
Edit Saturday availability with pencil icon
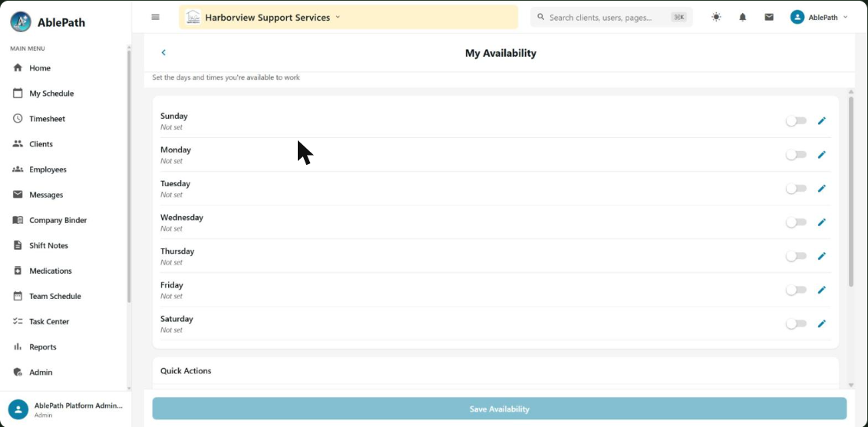click(821, 323)
